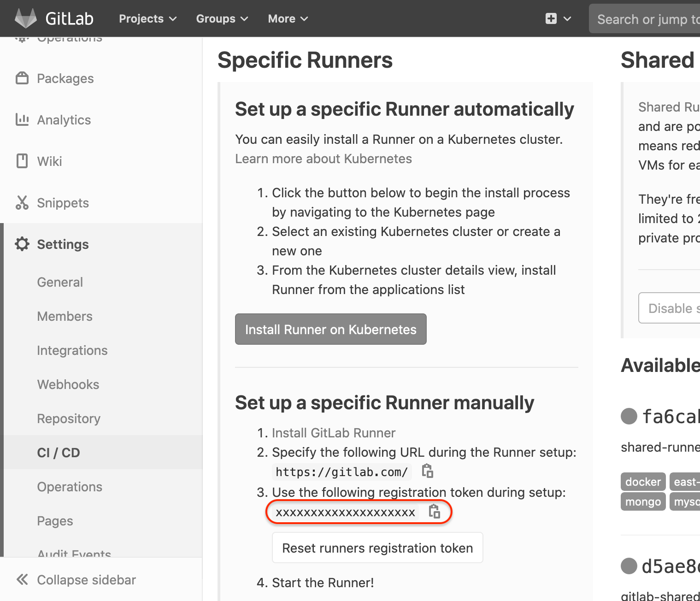The width and height of the screenshot is (700, 601).
Task: Click the Wiki book icon
Action: (22, 161)
